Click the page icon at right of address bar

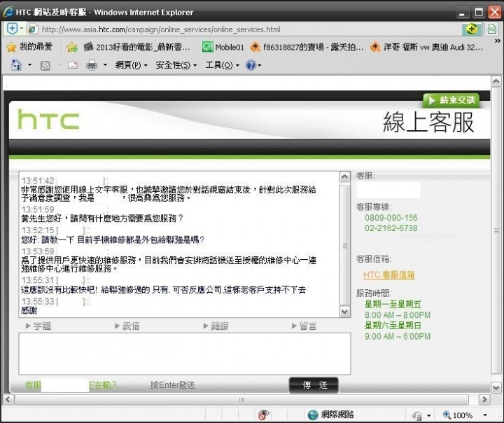(492, 29)
